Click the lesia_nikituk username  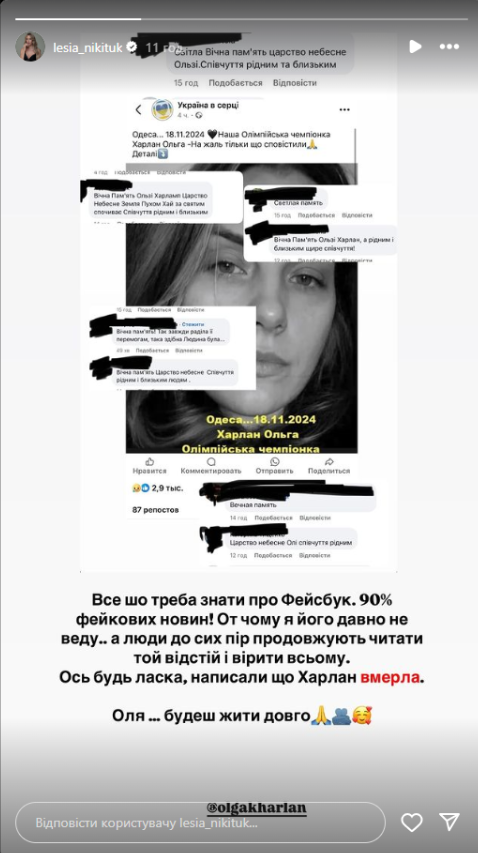pos(89,47)
